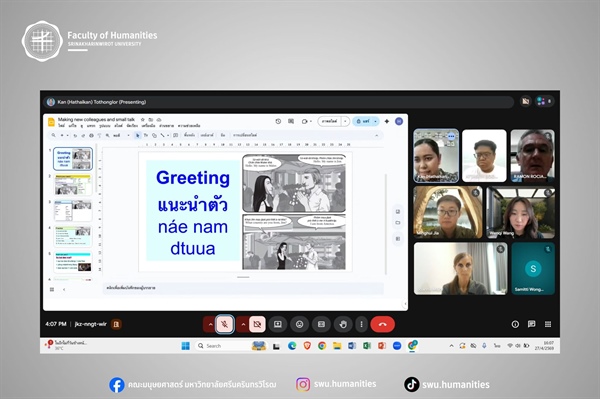Open more options three-dot menu

point(361,324)
